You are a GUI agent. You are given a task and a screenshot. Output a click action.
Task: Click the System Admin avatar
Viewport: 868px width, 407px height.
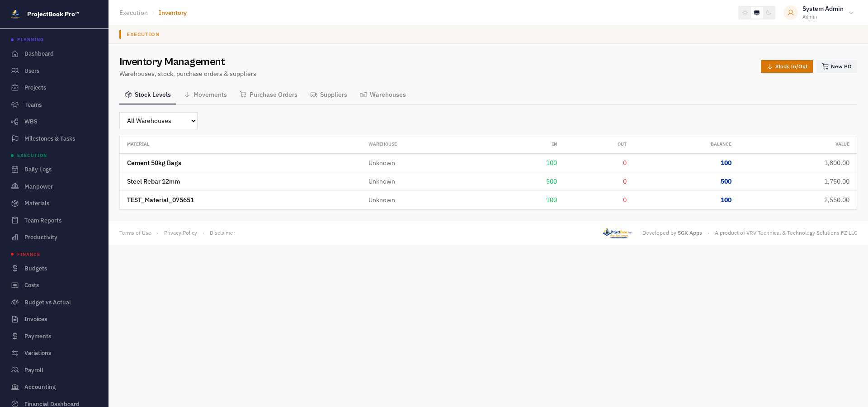click(x=791, y=13)
